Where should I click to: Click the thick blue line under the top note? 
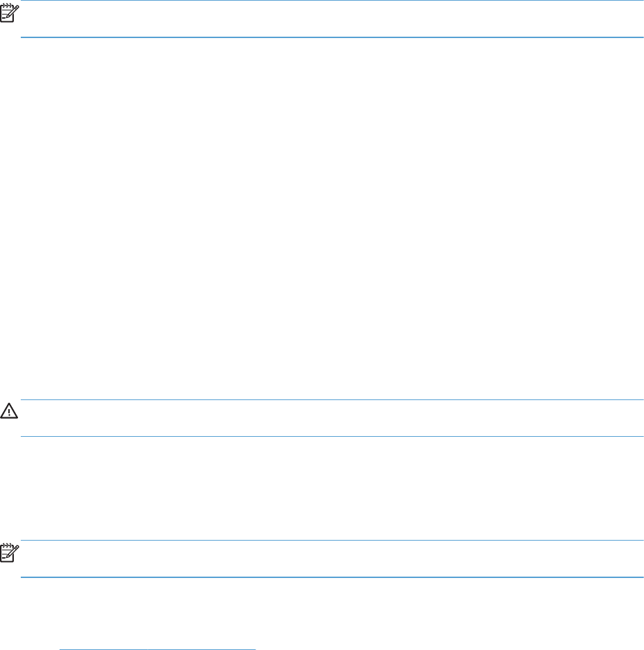coord(332,37)
